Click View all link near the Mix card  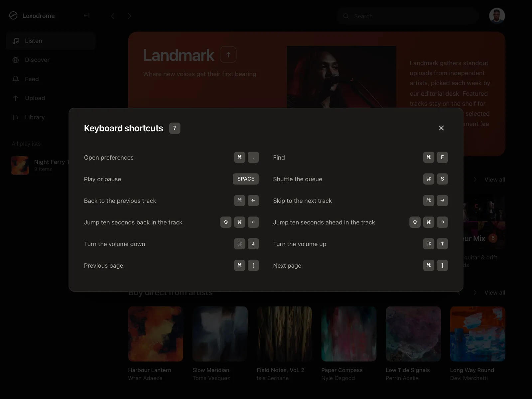tap(495, 180)
